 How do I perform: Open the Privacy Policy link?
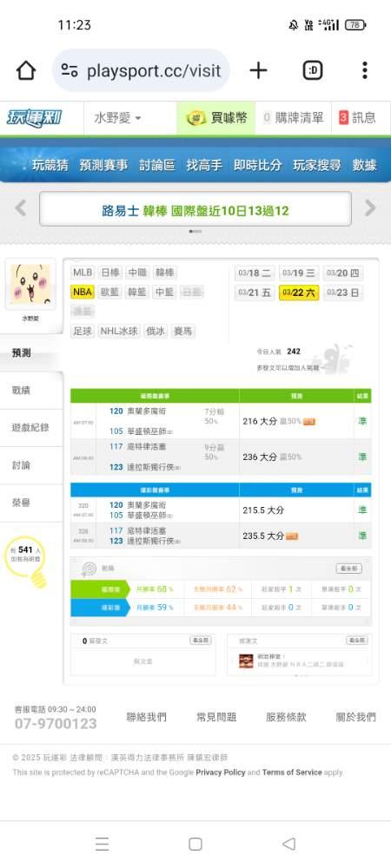coord(221,773)
